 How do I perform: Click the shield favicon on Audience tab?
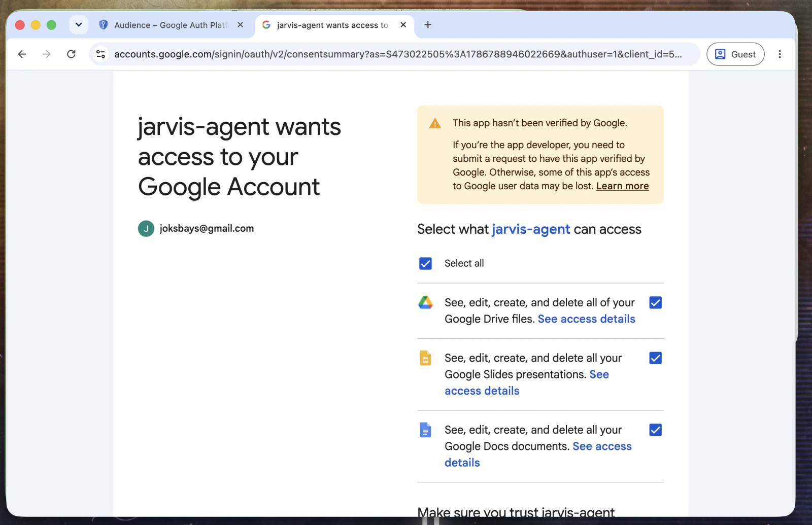tap(103, 25)
